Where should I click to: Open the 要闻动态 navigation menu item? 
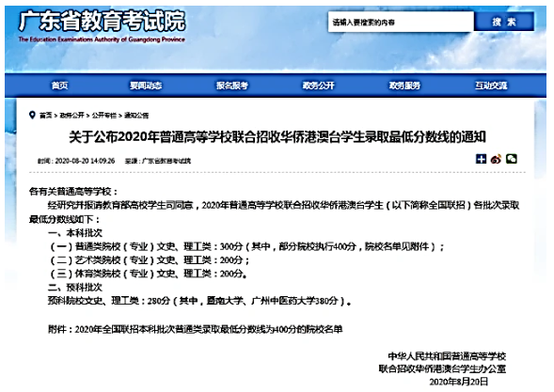click(146, 86)
